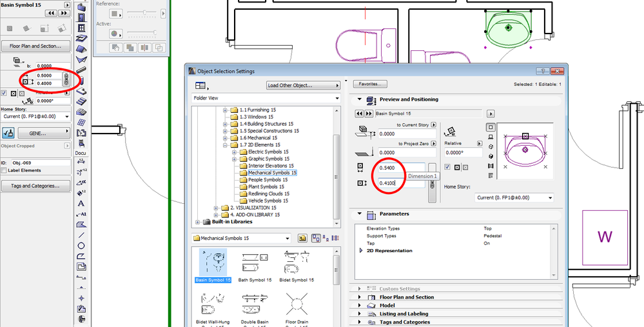Click the ID field Obj.-069
Image resolution: width=644 pixels, height=327 pixels.
click(x=41, y=163)
